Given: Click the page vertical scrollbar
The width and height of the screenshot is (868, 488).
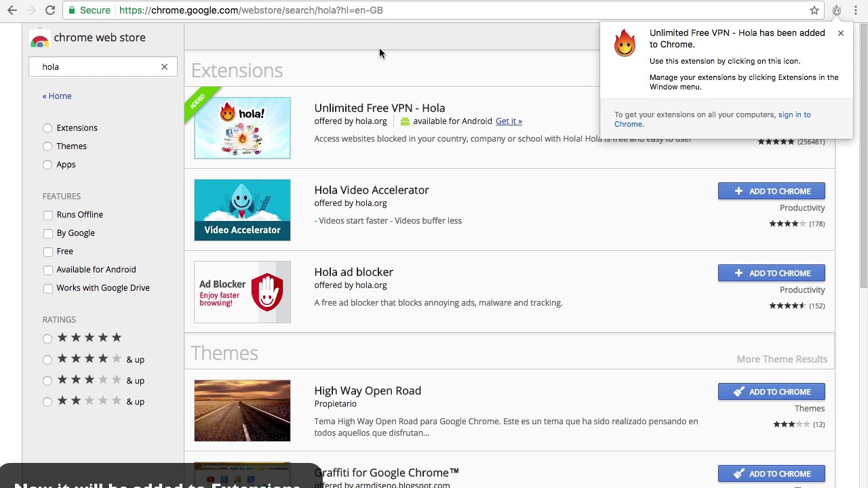Looking at the screenshot, I should pos(863,156).
